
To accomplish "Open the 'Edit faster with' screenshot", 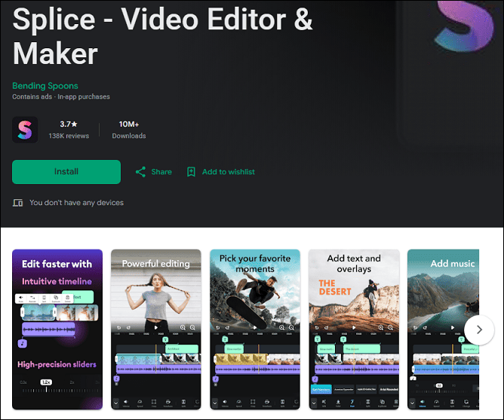I will click(x=57, y=330).
